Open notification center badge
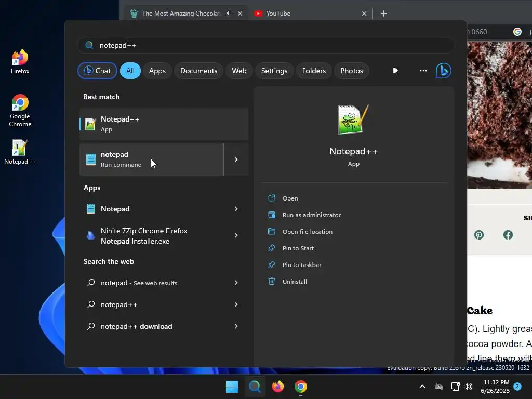532x399 pixels. 517,386
